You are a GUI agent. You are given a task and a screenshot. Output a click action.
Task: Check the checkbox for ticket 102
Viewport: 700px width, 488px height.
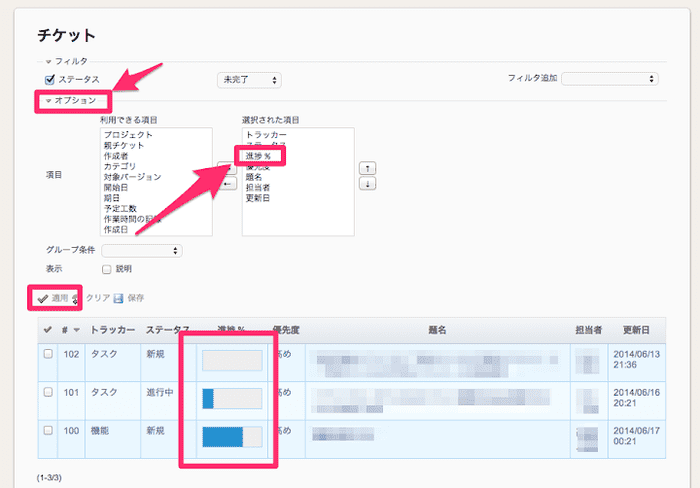click(x=48, y=354)
